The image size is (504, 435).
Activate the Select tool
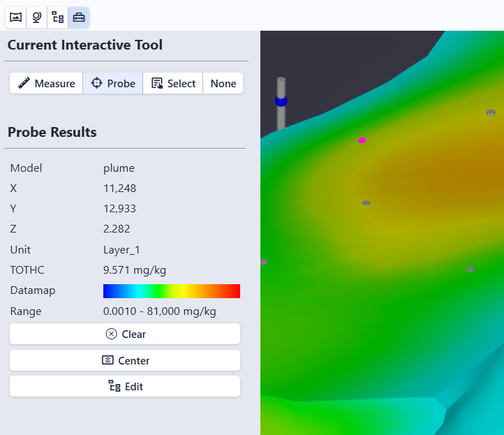click(173, 83)
